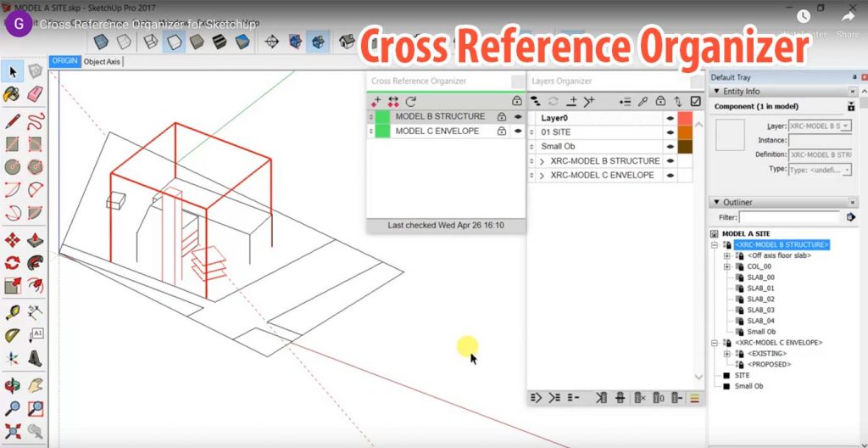Pick the Pencil line tool
This screenshot has width=868, height=448.
(x=13, y=119)
